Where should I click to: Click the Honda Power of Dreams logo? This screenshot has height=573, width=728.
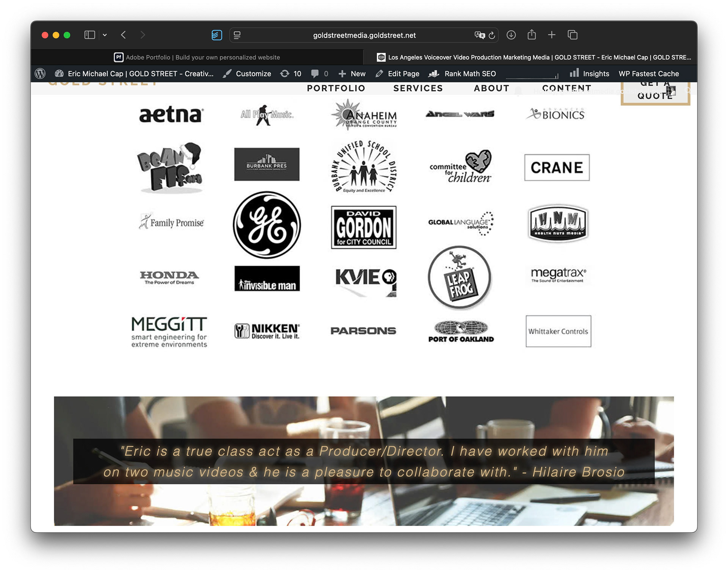169,277
